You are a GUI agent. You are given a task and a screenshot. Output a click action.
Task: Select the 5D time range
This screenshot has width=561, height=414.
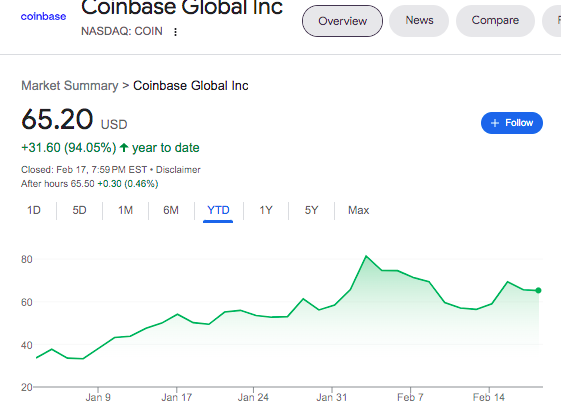(x=79, y=210)
